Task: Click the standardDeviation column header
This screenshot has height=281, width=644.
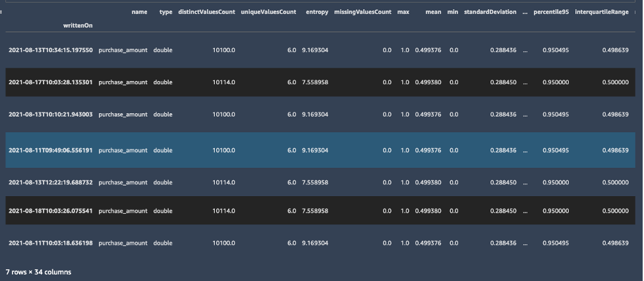Action: pos(490,12)
